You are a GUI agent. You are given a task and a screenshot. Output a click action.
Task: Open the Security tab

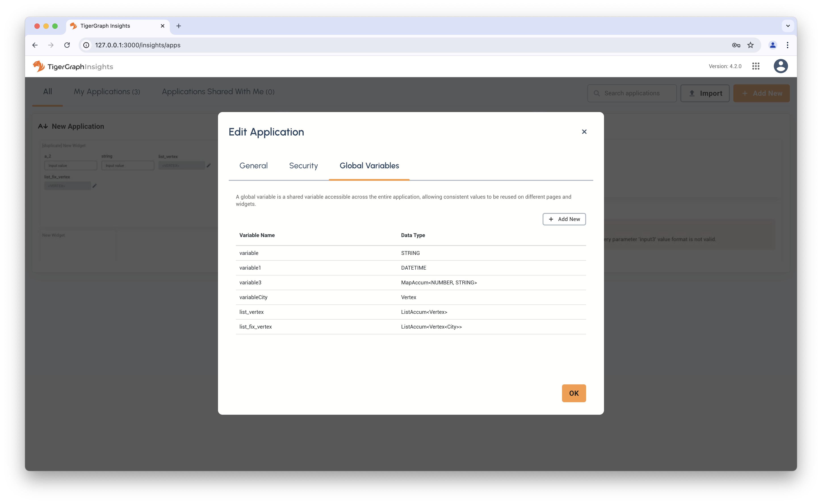coord(303,166)
